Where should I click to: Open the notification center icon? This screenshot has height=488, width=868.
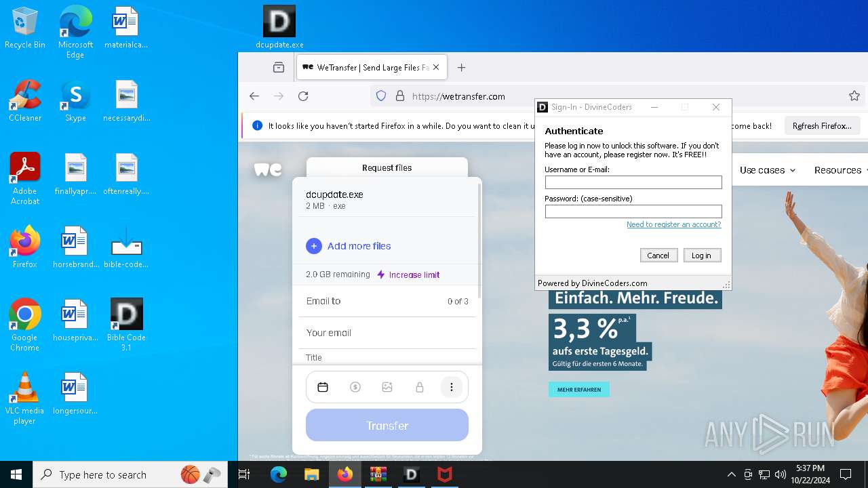pyautogui.click(x=846, y=474)
